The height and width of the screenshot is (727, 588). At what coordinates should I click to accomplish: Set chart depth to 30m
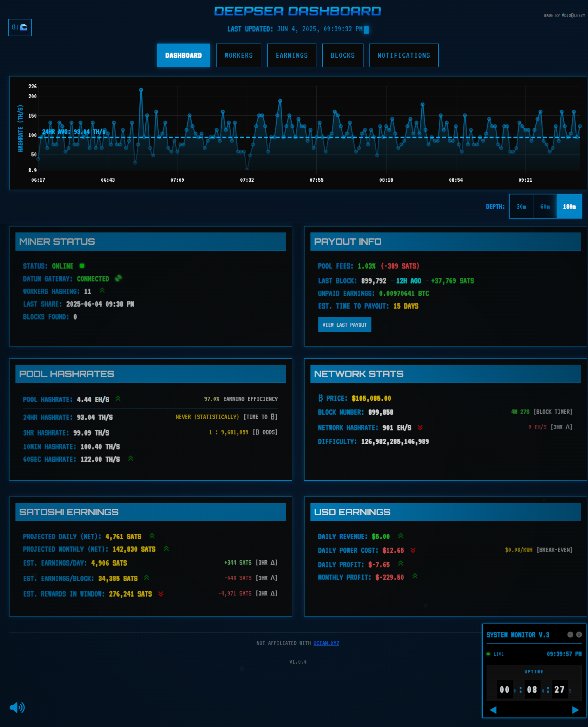[521, 206]
